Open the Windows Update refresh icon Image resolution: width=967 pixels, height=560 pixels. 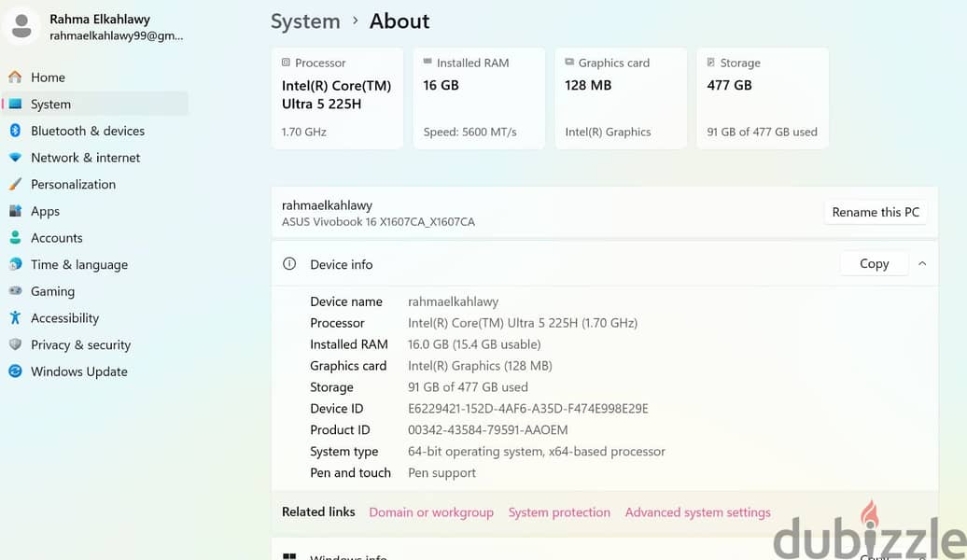click(x=16, y=371)
